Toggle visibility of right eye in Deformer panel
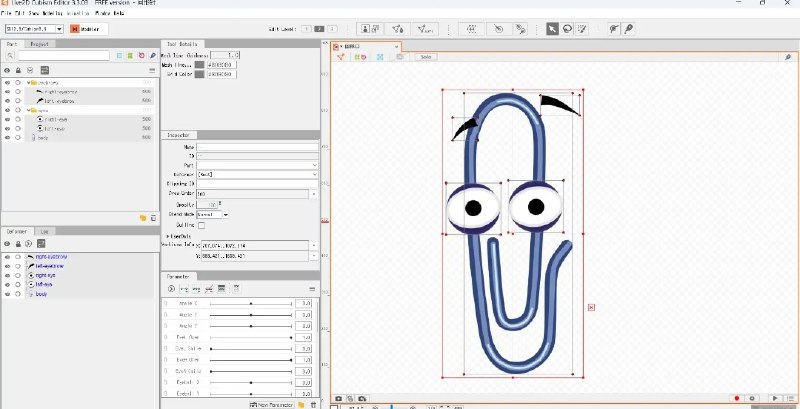 tap(7, 275)
